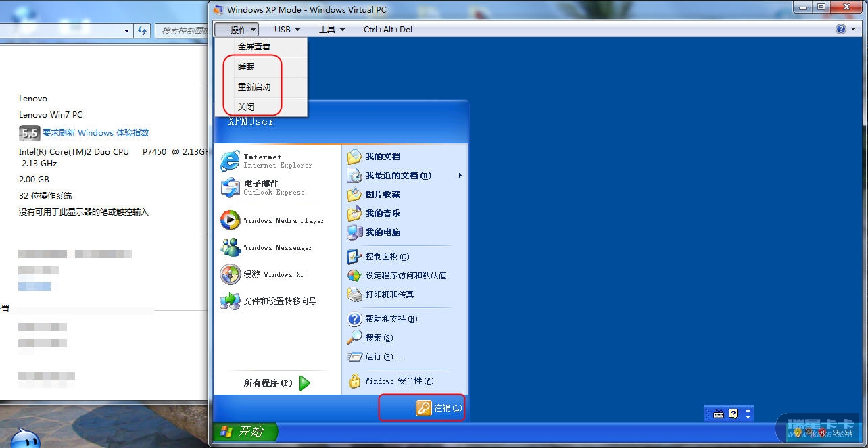868x448 pixels.
Task: Click the 5.5 experience index badge
Action: click(x=29, y=133)
